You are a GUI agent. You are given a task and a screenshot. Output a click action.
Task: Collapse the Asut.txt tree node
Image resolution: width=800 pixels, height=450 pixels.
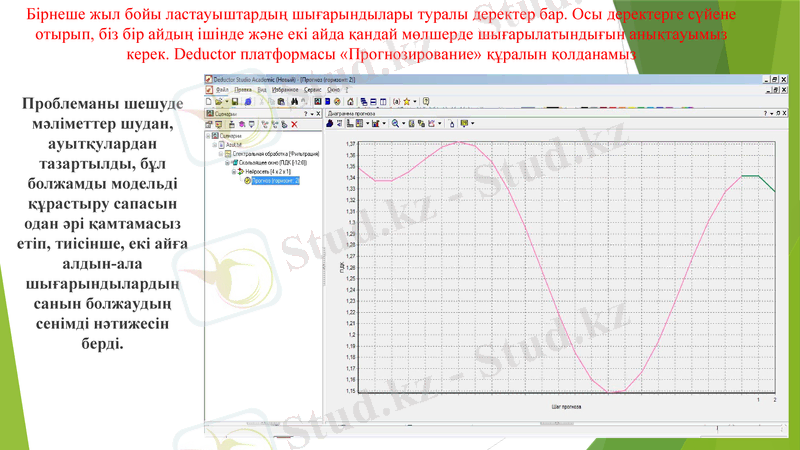point(215,145)
